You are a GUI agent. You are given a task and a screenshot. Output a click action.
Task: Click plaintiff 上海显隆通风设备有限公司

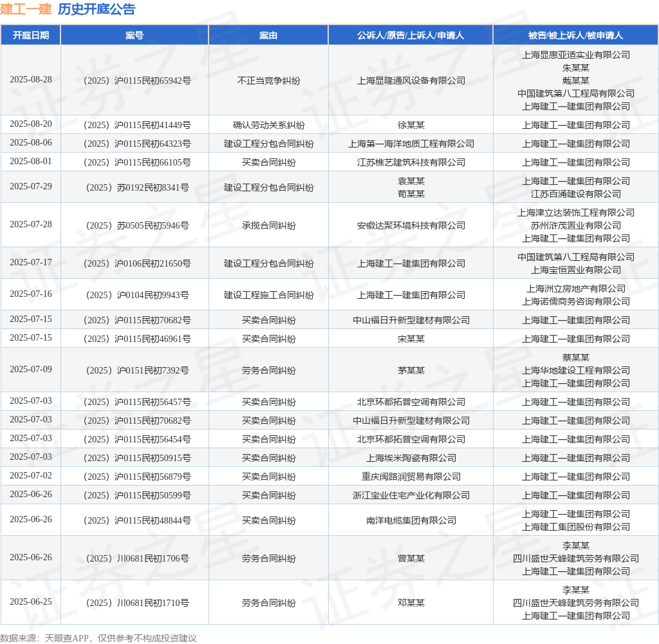[411, 80]
